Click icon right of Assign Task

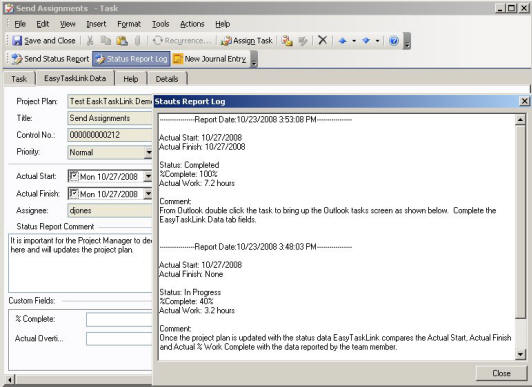(x=287, y=41)
